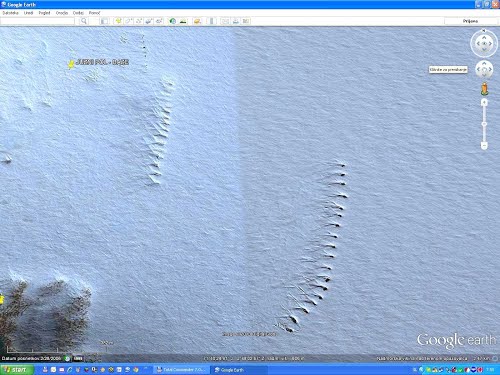The width and height of the screenshot is (500, 375).
Task: Zoom in with the plus button
Action: pos(484,103)
